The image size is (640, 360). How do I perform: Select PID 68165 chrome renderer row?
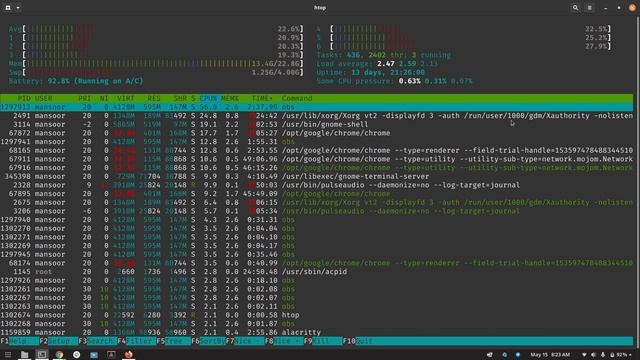pos(316,150)
